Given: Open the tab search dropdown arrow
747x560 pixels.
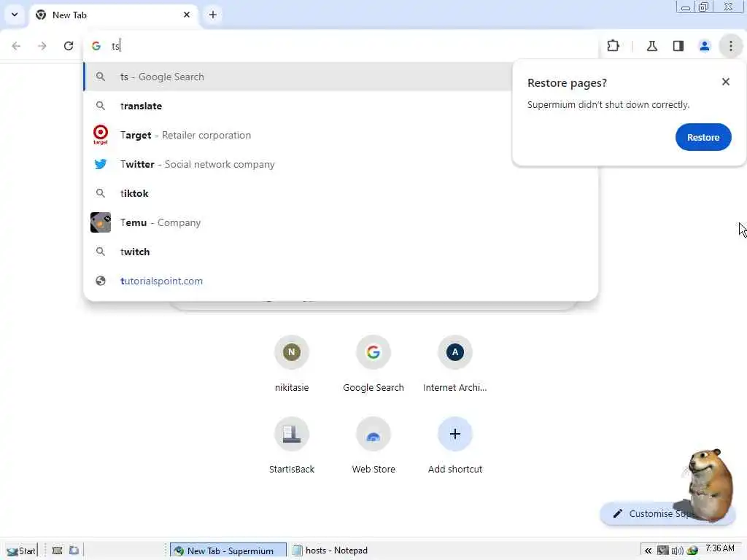Looking at the screenshot, I should point(15,15).
